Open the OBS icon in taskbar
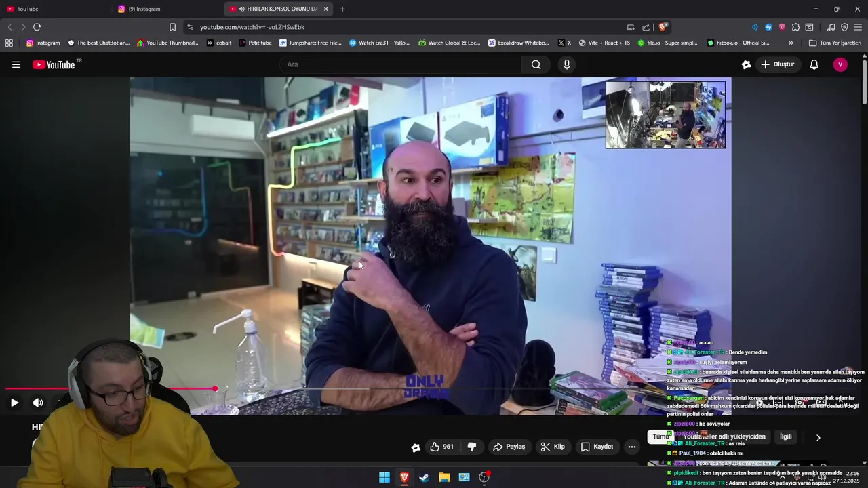Screen dimensions: 868x488 click(x=484, y=477)
